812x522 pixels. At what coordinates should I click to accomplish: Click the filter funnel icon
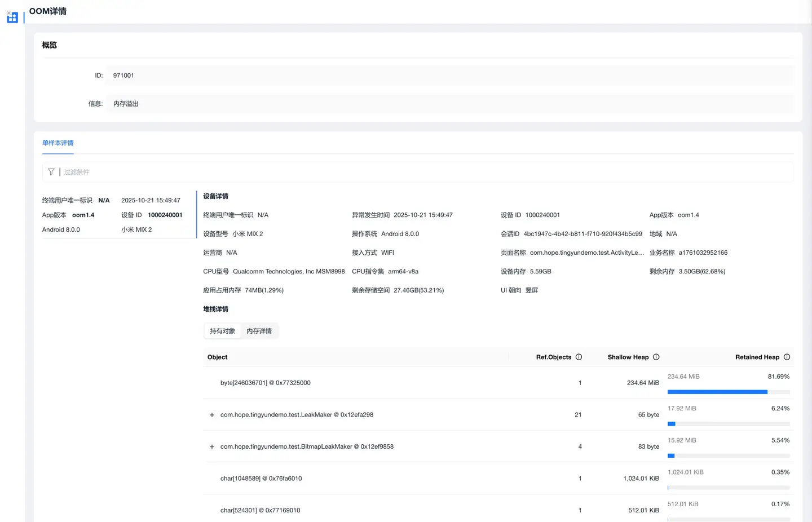pos(51,172)
